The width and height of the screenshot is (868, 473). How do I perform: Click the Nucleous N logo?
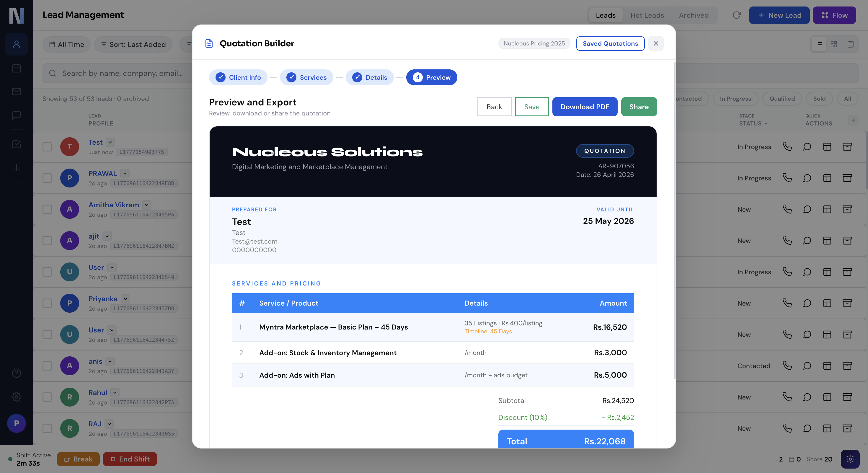(16, 15)
